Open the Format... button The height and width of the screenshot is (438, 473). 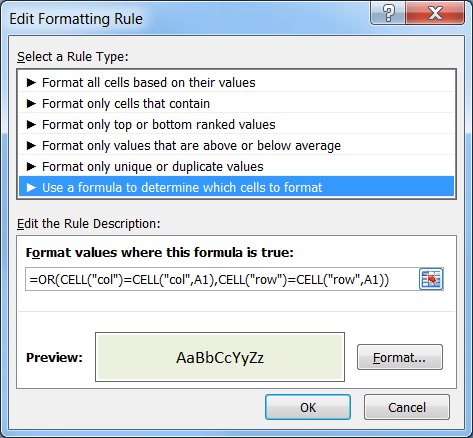pos(400,357)
